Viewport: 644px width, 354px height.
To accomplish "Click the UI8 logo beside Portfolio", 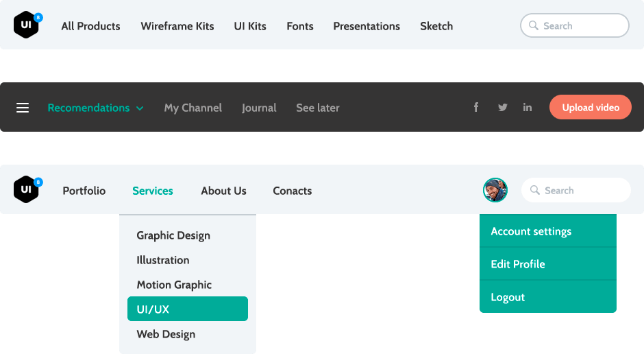I will coord(27,190).
